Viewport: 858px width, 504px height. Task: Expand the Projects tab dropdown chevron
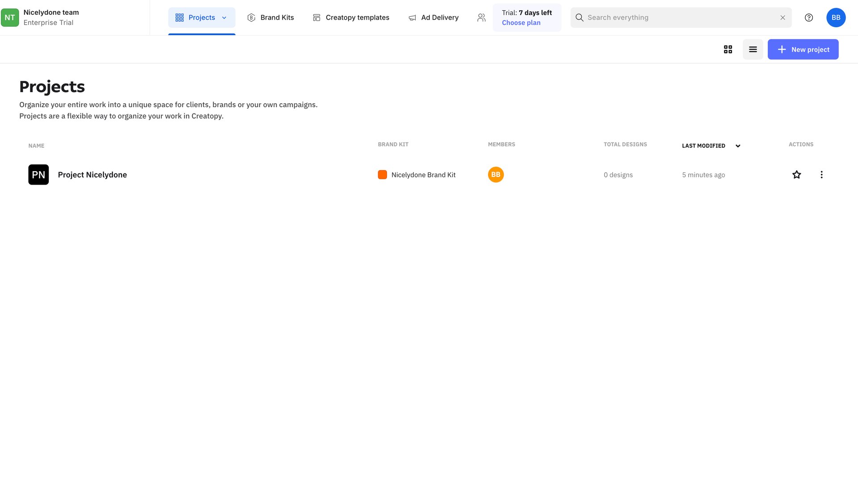[x=224, y=17]
